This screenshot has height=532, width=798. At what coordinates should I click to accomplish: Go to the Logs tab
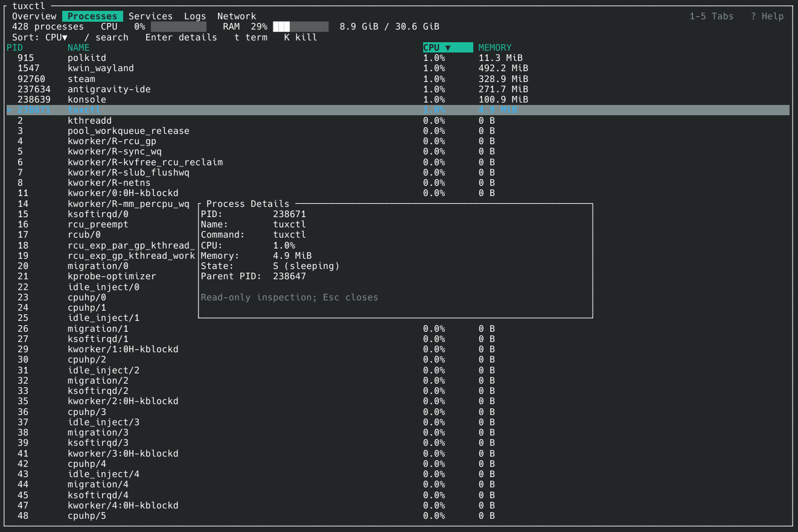195,16
